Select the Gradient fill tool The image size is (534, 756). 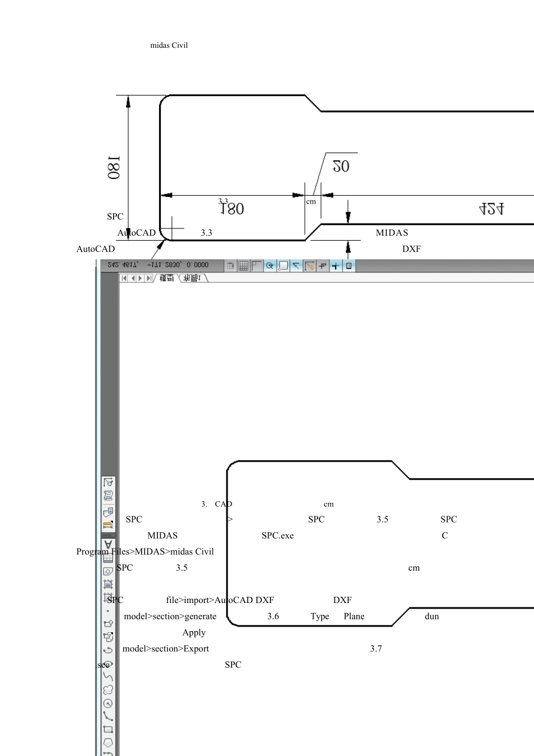(108, 584)
